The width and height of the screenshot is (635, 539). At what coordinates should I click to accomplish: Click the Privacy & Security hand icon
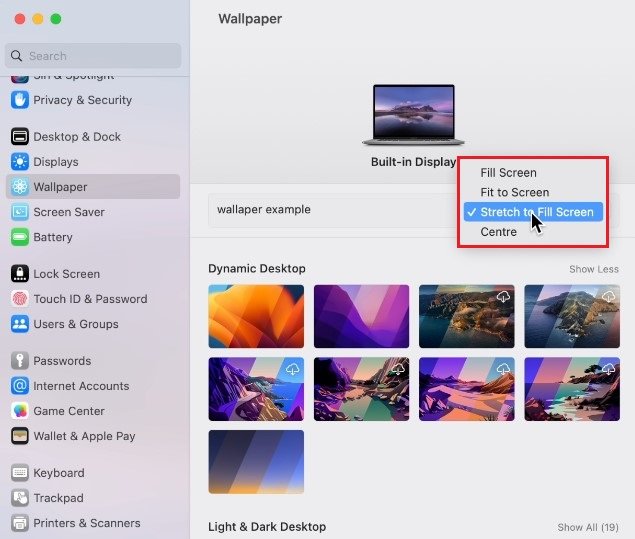coord(19,100)
